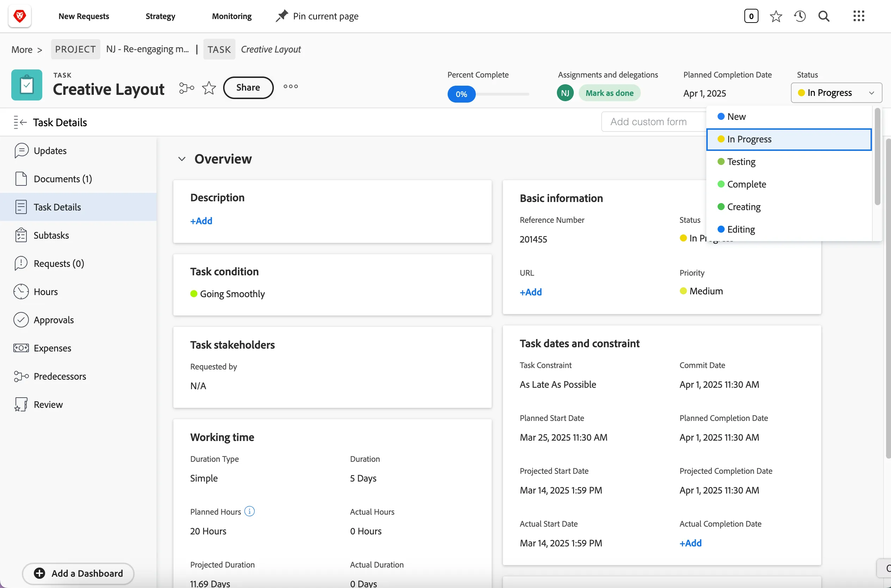Click +Add under Description
The height and width of the screenshot is (588, 891).
[x=201, y=221]
